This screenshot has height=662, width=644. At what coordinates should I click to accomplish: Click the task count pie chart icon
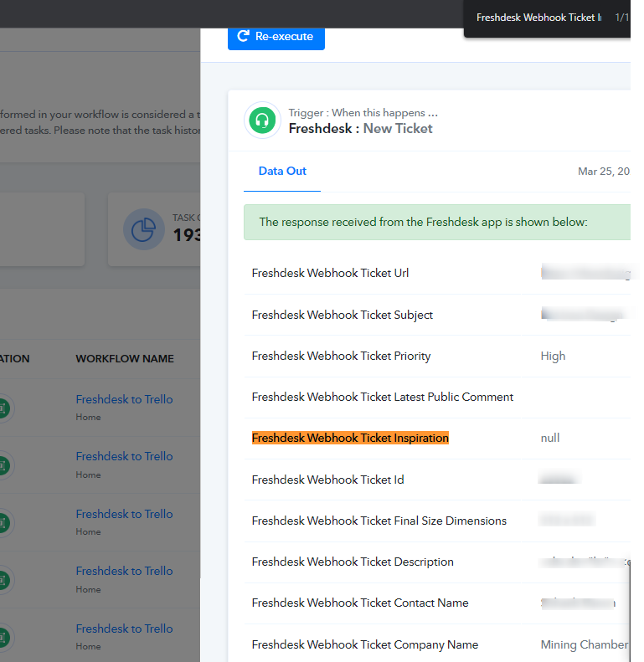click(144, 229)
